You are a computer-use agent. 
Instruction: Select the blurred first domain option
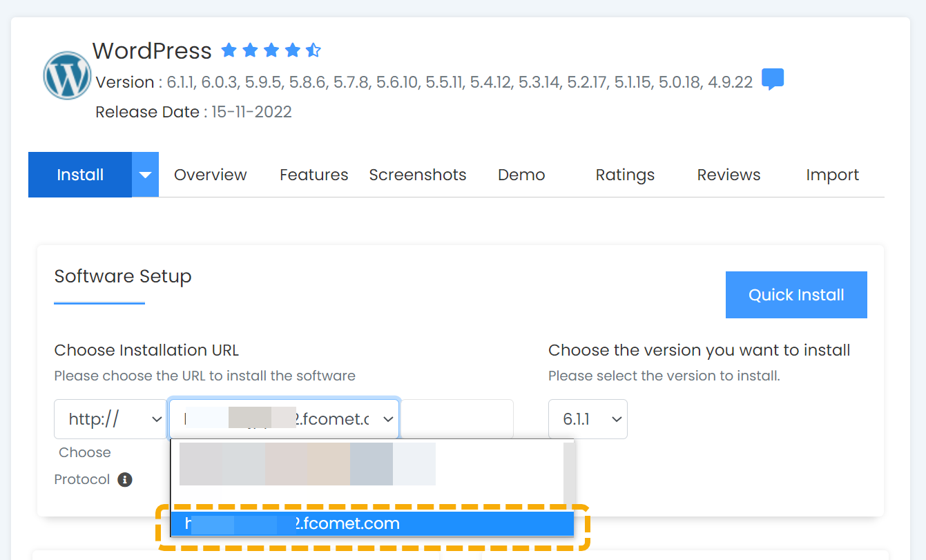(307, 464)
